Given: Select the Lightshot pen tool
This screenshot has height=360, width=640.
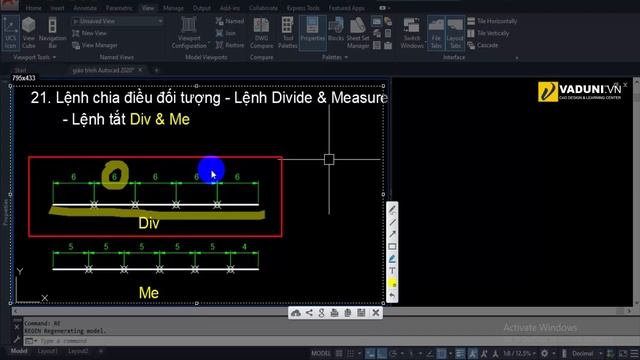Looking at the screenshot, I should tap(392, 210).
